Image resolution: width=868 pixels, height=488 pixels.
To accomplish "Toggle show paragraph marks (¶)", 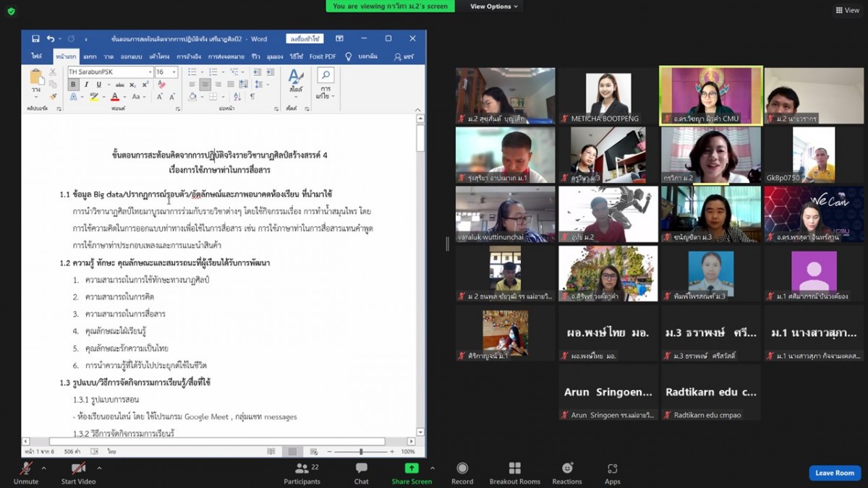I will pyautogui.click(x=252, y=96).
